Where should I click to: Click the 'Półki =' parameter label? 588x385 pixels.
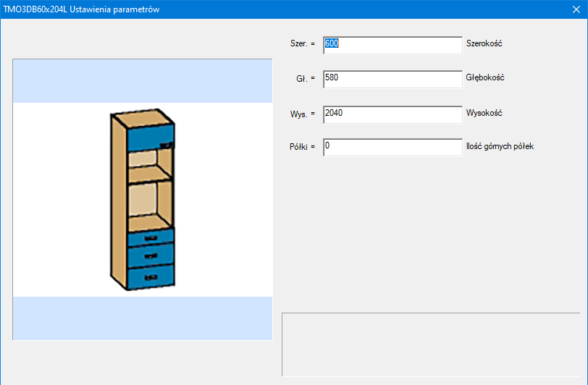click(302, 148)
